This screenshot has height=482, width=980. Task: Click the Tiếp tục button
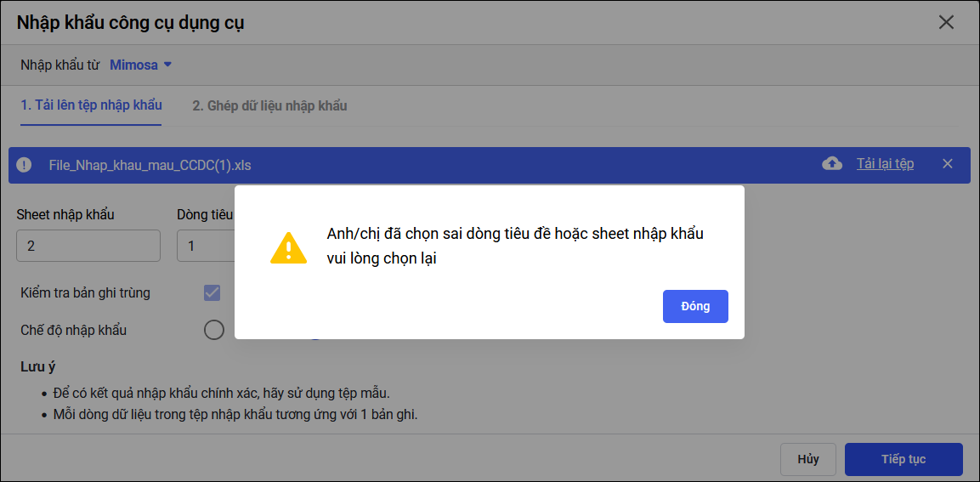(x=903, y=459)
